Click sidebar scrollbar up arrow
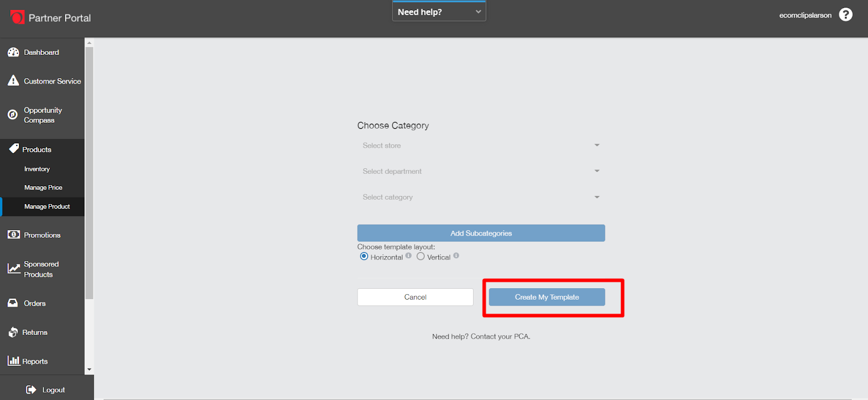Image resolution: width=868 pixels, height=400 pixels. coord(90,42)
